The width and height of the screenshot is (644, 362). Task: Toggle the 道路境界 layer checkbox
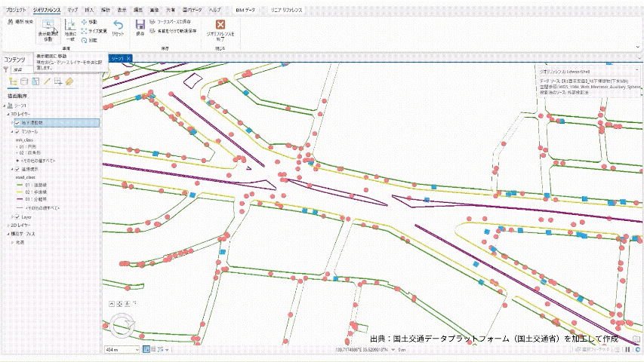coord(17,170)
